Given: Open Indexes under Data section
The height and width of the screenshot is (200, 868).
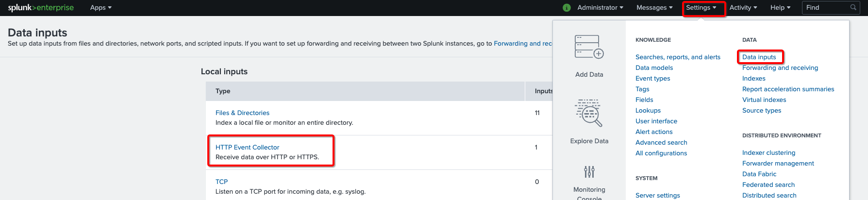Looking at the screenshot, I should (753, 78).
